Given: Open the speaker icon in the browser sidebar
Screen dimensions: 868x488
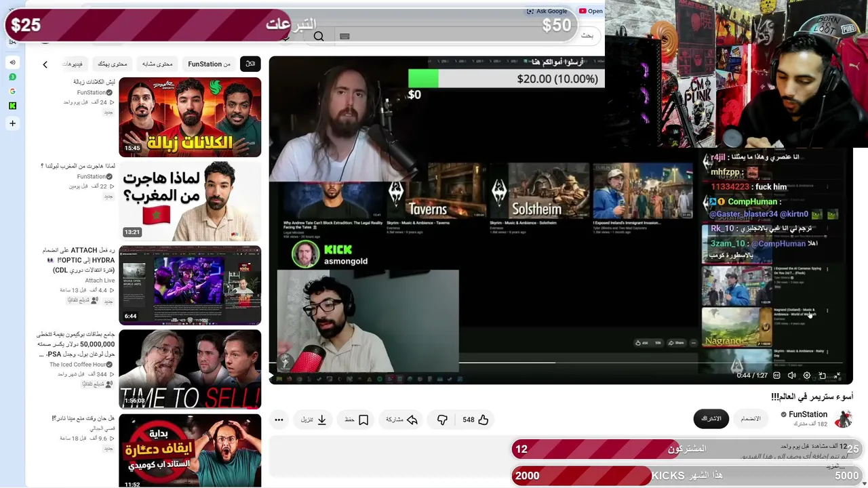Looking at the screenshot, I should [12, 62].
